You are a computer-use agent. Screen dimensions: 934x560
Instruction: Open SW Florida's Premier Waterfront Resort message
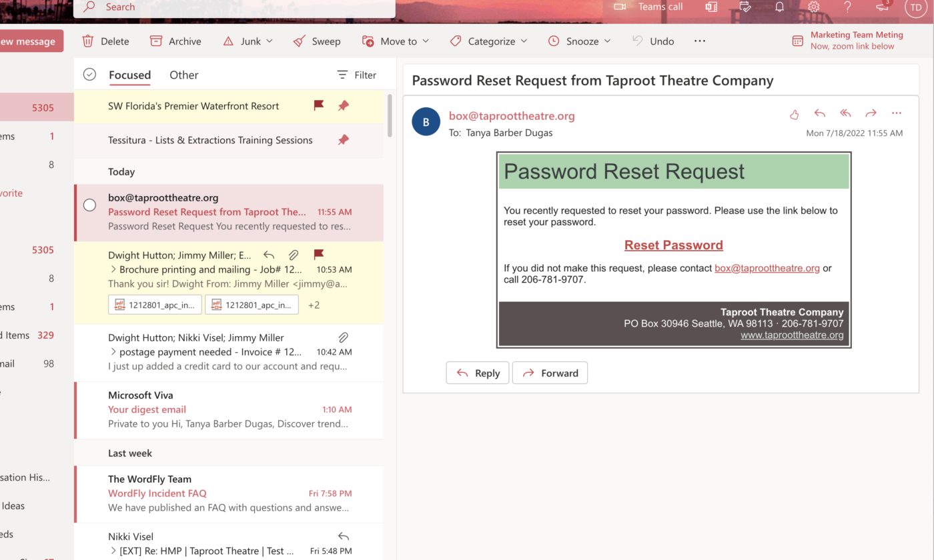pyautogui.click(x=229, y=105)
